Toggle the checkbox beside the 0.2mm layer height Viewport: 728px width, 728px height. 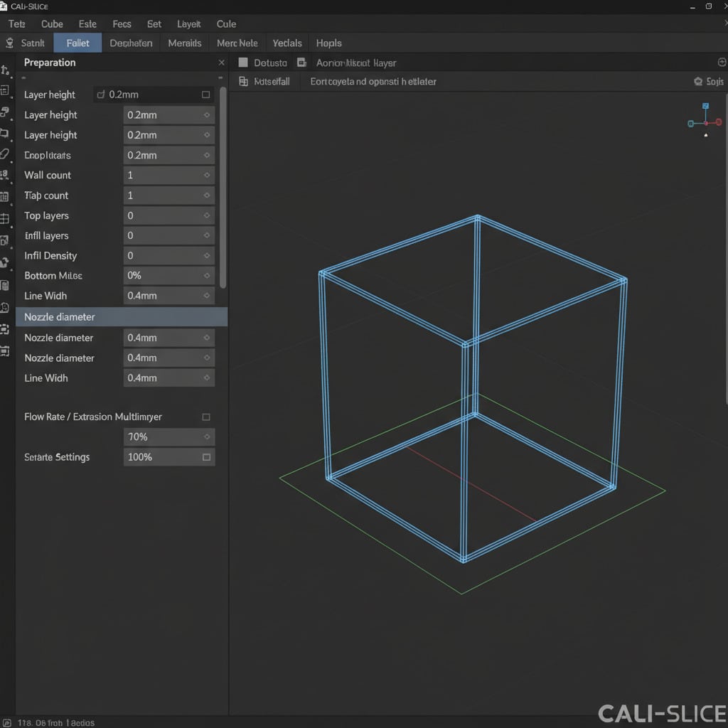[x=205, y=95]
